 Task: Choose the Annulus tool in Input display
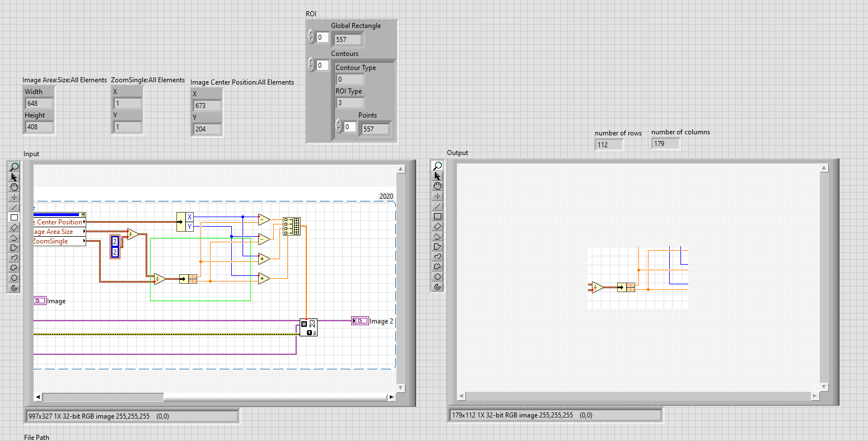tap(15, 288)
